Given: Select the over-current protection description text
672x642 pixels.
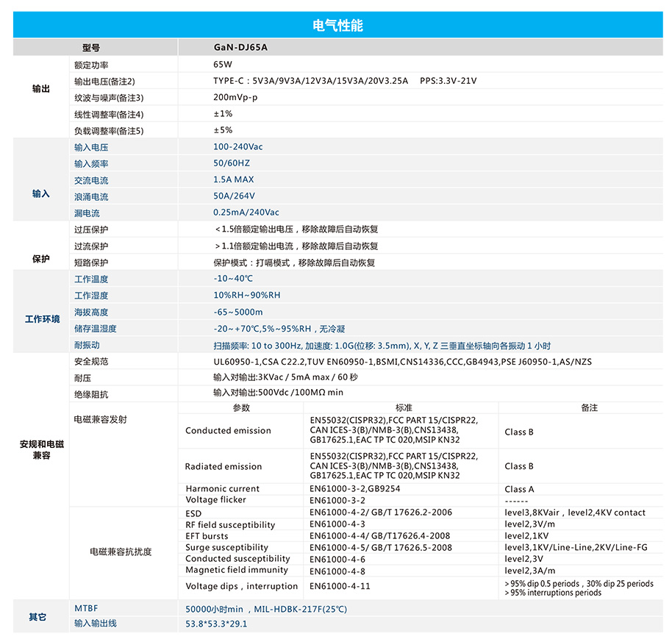Looking at the screenshot, I should click(296, 246).
